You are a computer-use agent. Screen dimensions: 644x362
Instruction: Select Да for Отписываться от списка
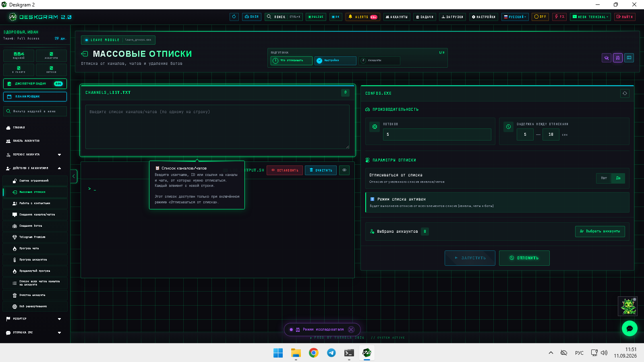click(x=618, y=178)
